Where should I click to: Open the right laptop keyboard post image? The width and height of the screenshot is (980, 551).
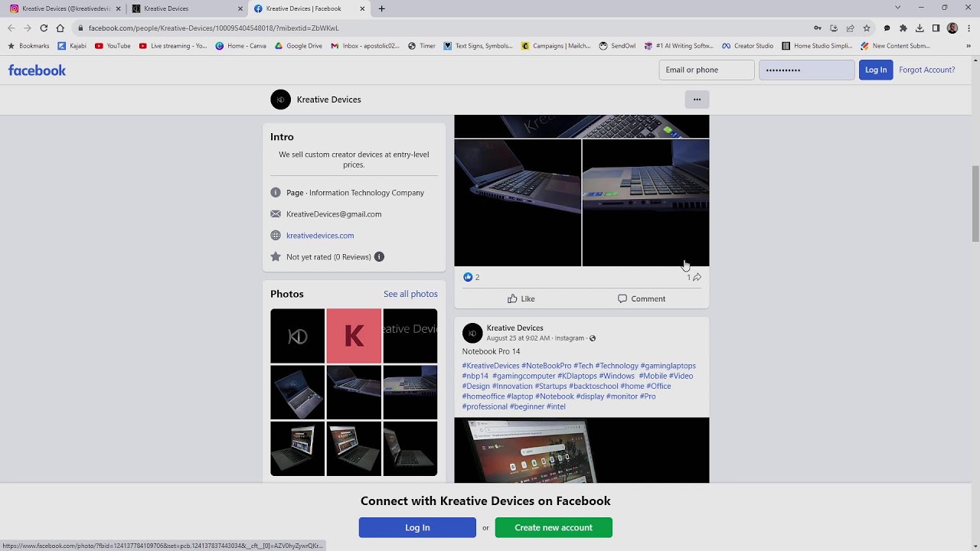coord(646,203)
